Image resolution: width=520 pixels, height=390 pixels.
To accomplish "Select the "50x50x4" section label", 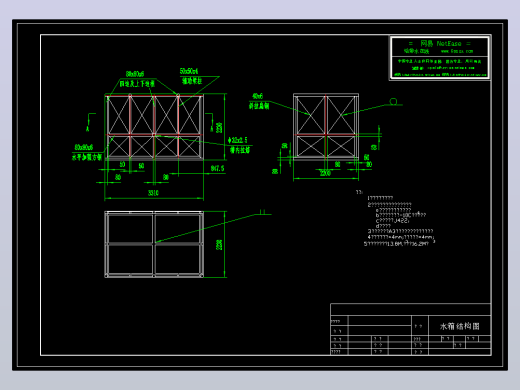I will pos(189,71).
